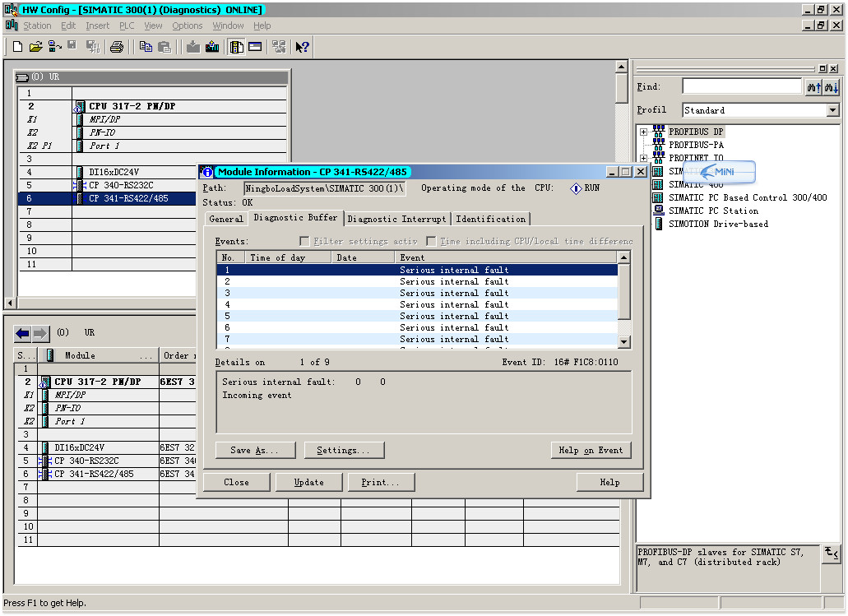The height and width of the screenshot is (616, 848).
Task: Click the Upload to PG icon
Action: coord(212,47)
